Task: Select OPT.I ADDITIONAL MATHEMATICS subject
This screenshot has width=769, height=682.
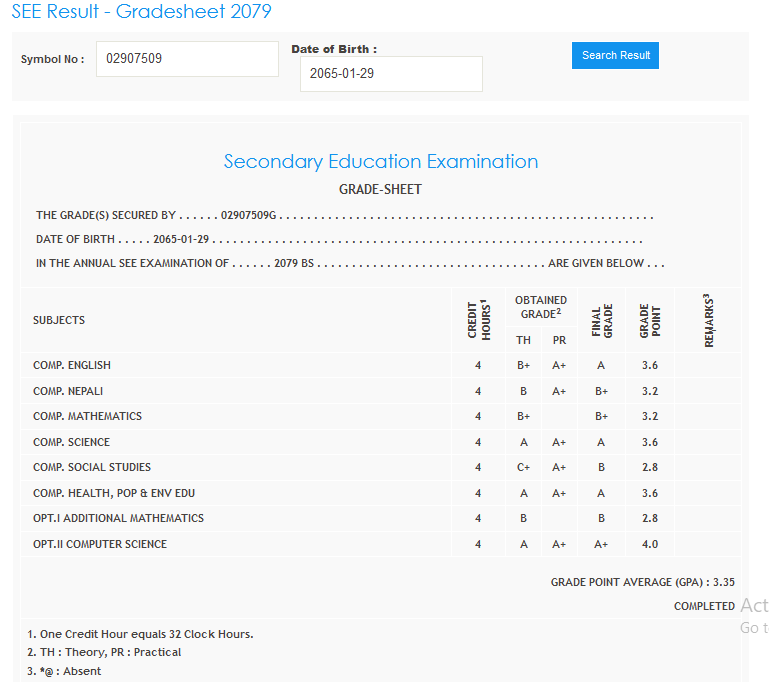Action: 118,519
